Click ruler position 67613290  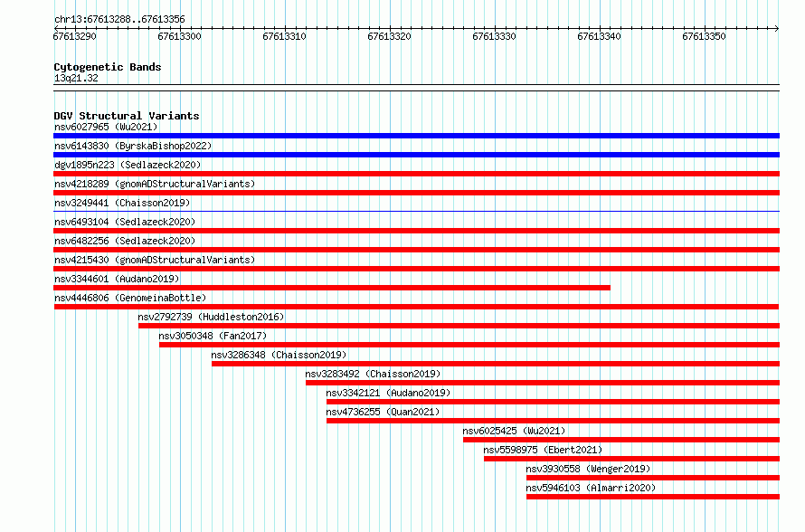pos(74,36)
